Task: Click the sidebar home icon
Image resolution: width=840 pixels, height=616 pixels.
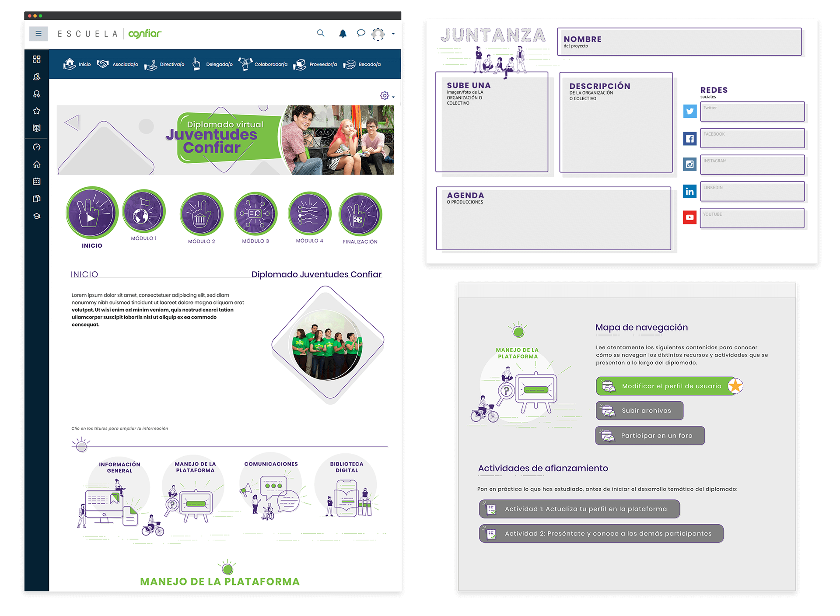Action: click(37, 164)
